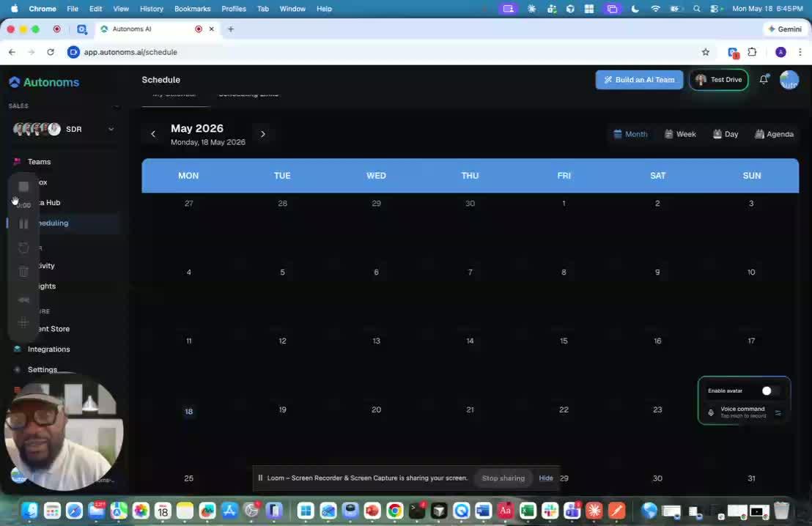Switch calendar to Week view
812x526 pixels.
pyautogui.click(x=680, y=134)
